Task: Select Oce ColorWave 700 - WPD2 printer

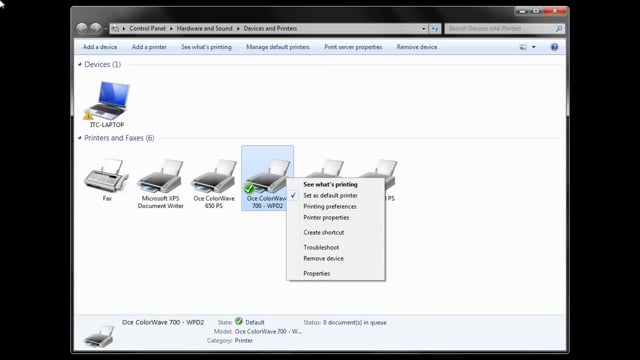Action: tap(267, 178)
